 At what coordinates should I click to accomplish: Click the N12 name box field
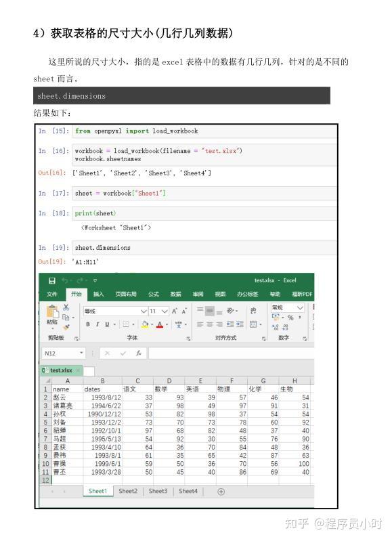click(x=62, y=353)
